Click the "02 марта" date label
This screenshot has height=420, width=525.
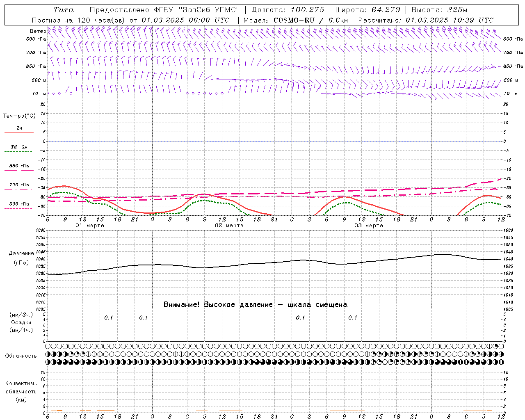click(229, 226)
